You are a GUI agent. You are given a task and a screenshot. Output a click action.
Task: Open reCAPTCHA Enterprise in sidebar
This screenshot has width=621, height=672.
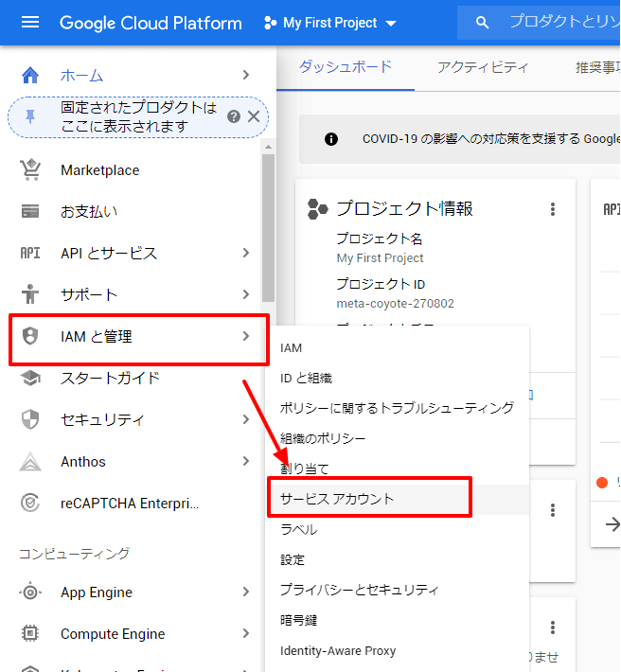pyautogui.click(x=130, y=504)
